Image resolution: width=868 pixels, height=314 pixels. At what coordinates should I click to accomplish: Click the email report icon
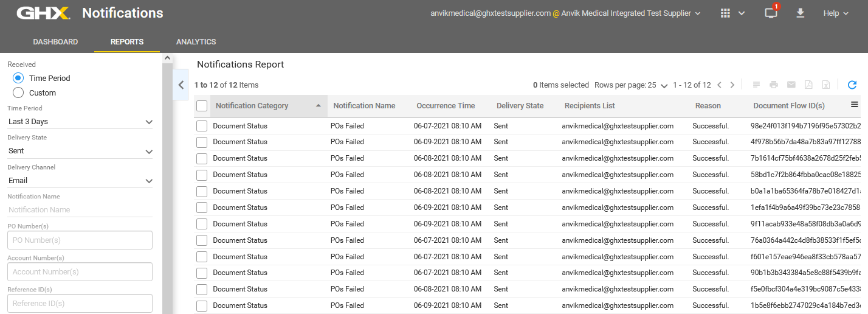(791, 85)
